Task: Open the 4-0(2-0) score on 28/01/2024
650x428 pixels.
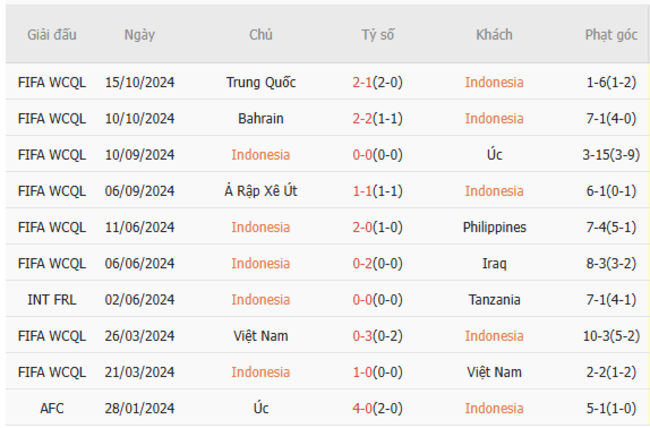Action: (378, 409)
